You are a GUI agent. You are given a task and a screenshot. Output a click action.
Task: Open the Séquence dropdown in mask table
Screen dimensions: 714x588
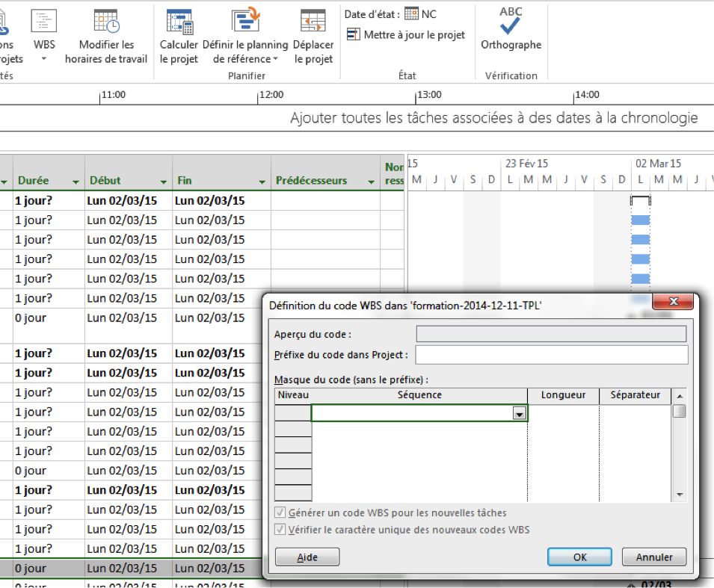519,413
